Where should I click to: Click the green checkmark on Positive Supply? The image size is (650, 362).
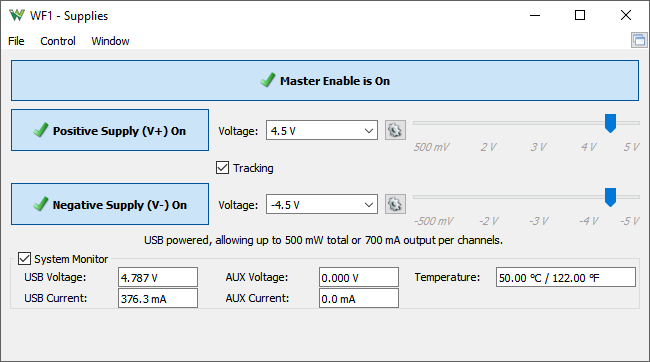(41, 130)
